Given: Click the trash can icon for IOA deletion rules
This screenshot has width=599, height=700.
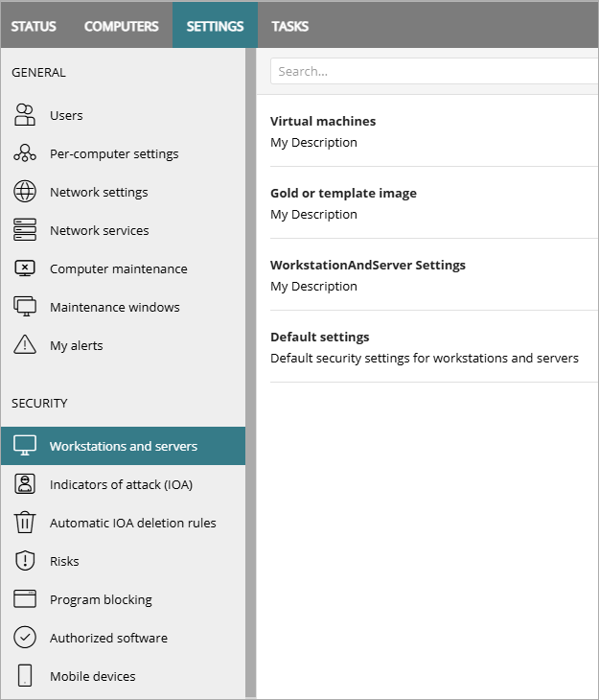Looking at the screenshot, I should [x=25, y=523].
